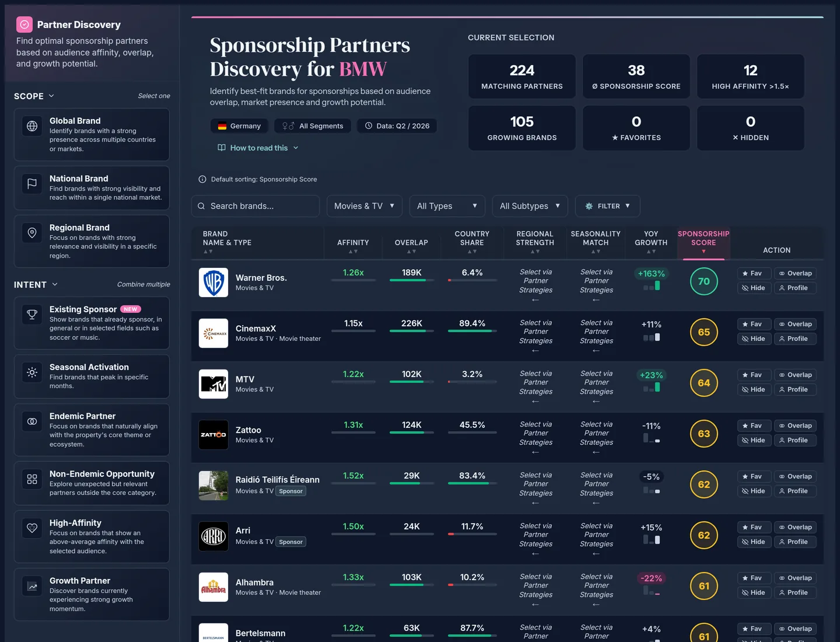Toggle the Existing Sponsor intent
This screenshot has height=642, width=840.
(x=92, y=323)
